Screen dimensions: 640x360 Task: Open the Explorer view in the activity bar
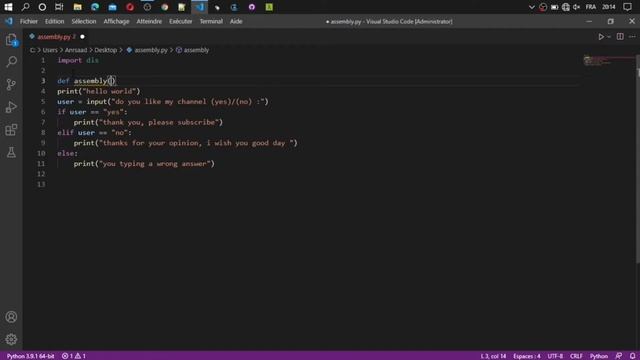(x=11, y=40)
